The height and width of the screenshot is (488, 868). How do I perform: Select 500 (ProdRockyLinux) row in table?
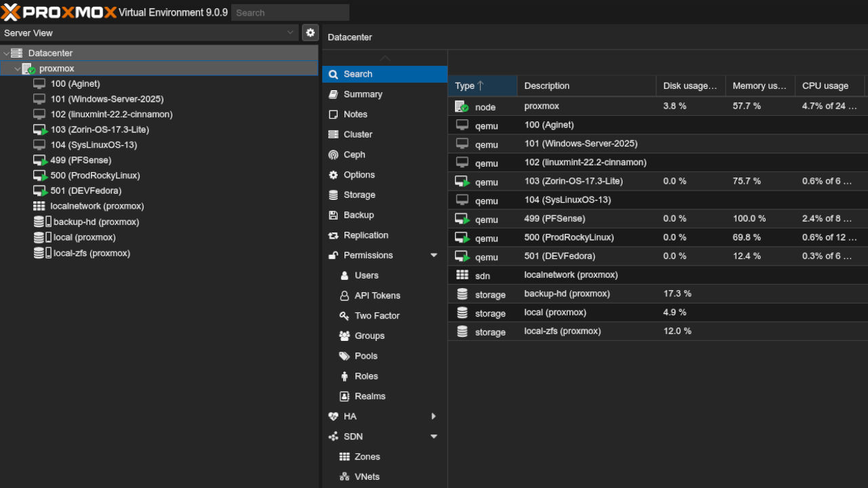(568, 238)
